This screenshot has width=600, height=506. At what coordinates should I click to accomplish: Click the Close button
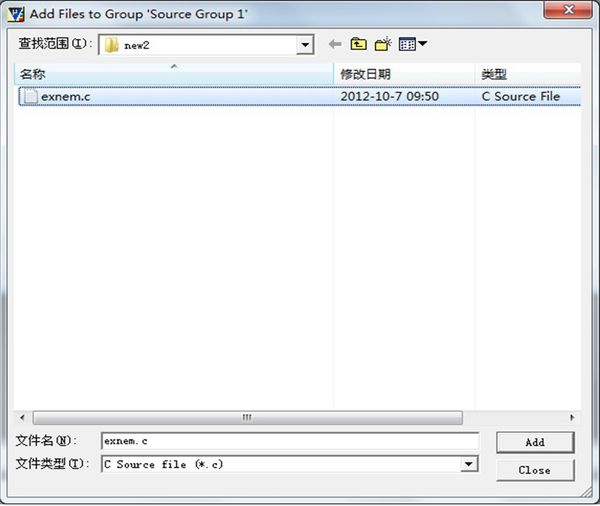point(535,470)
